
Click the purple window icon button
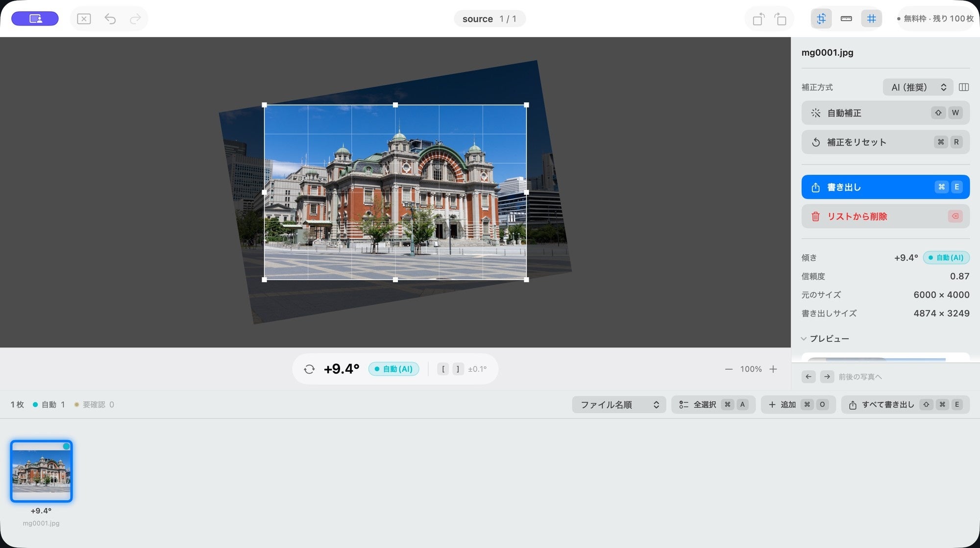[x=35, y=19]
